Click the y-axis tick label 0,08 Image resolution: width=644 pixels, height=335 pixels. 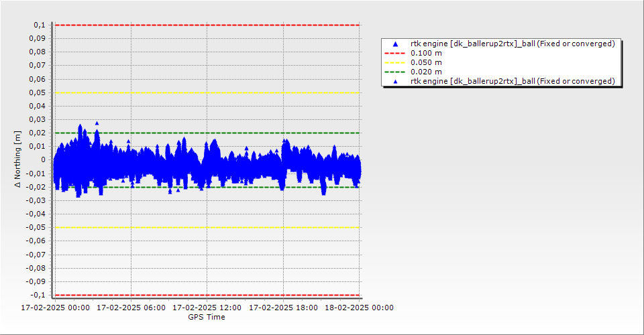pos(38,52)
